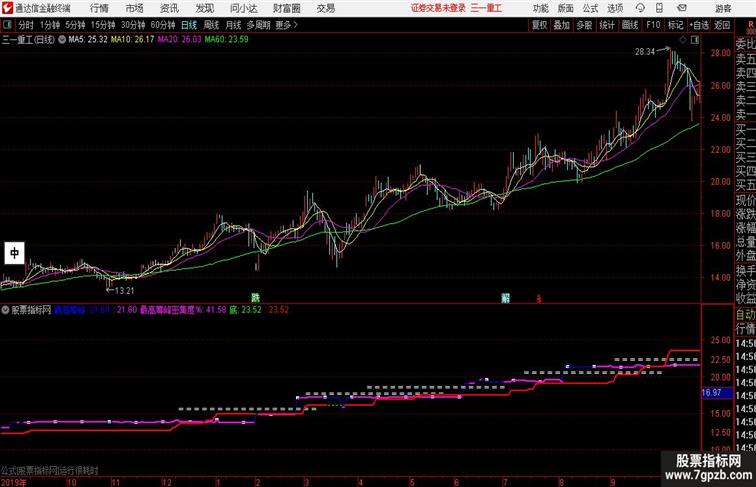This screenshot has width=756, height=487.
Task: Expand 更多 period options
Action: [286, 25]
